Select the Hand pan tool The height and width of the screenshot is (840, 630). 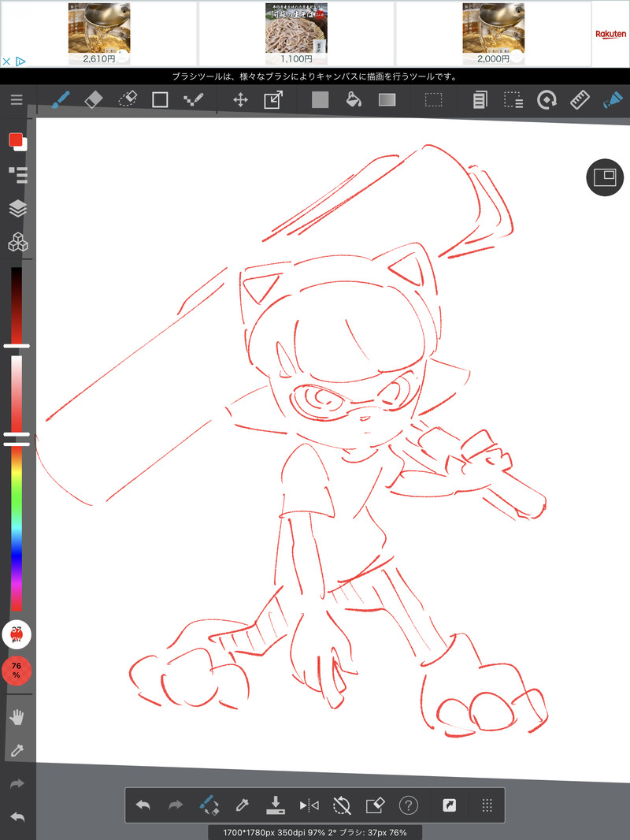(x=17, y=717)
